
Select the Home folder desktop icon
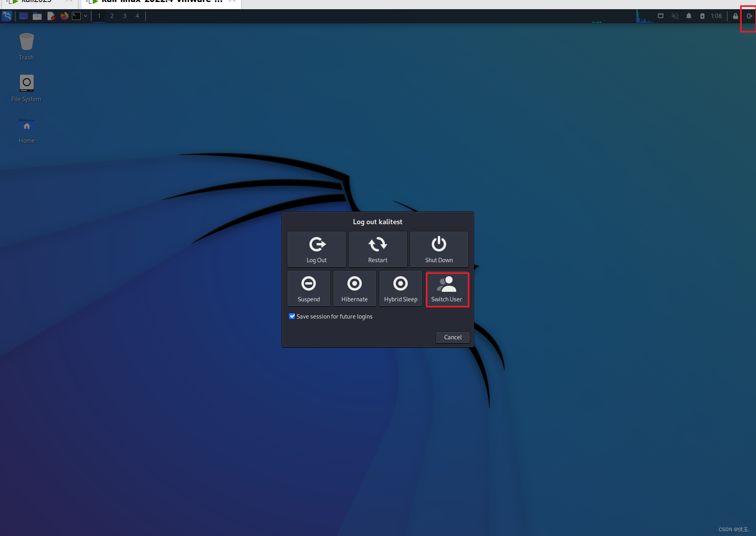[26, 130]
